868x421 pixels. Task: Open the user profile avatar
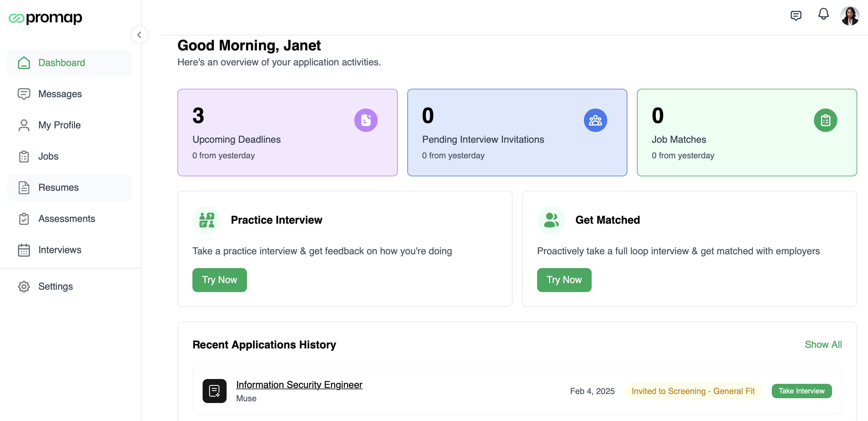click(850, 16)
